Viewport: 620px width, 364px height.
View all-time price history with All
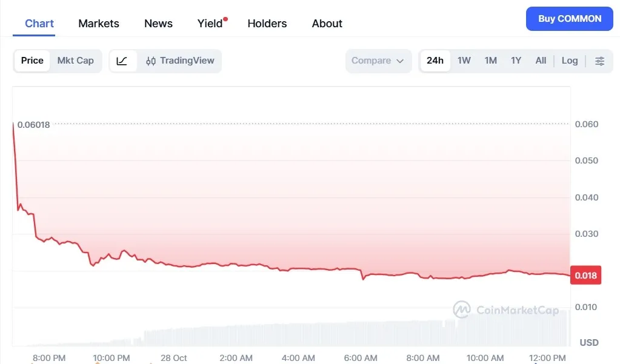click(x=541, y=61)
